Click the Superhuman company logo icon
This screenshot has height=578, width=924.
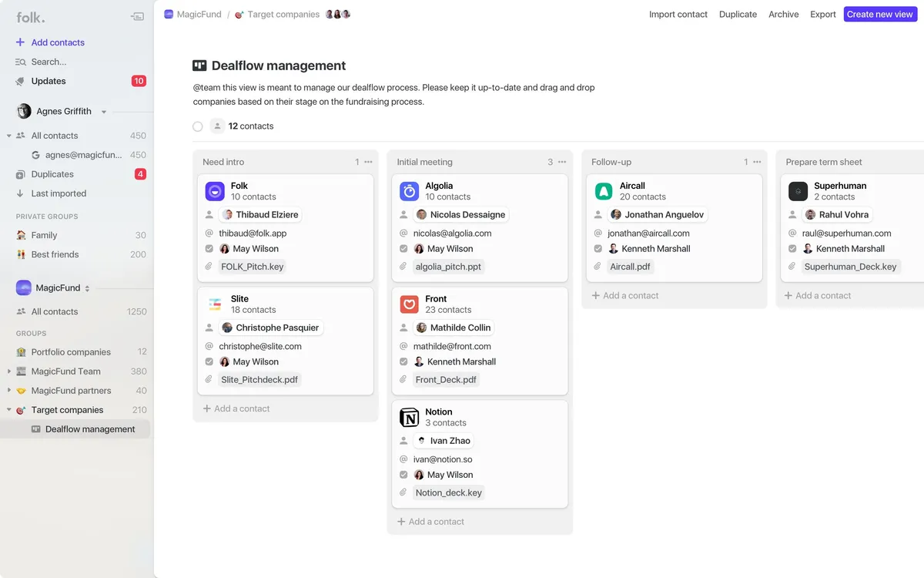(798, 191)
